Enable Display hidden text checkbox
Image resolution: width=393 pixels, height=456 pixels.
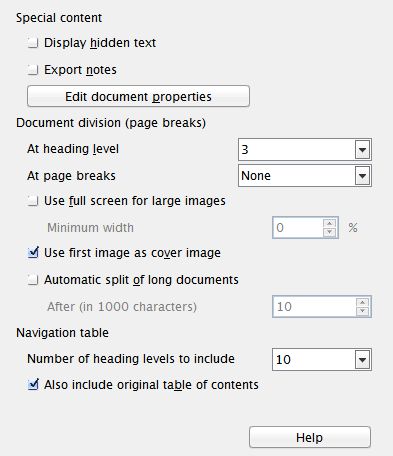click(33, 43)
